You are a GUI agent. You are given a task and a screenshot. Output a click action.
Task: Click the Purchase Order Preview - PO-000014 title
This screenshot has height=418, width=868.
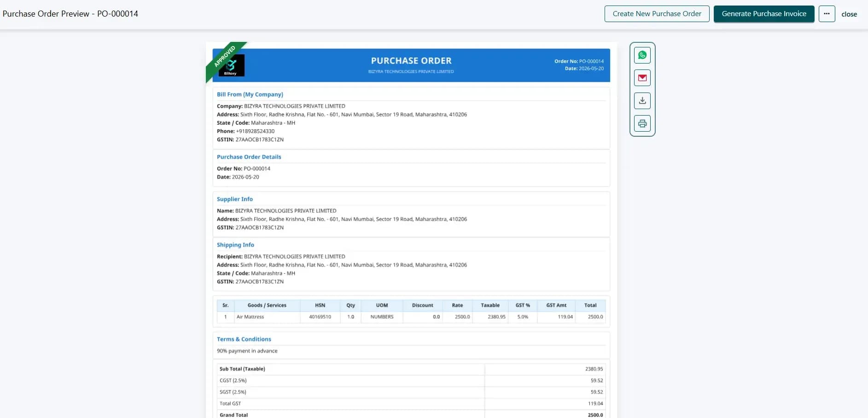click(x=70, y=14)
